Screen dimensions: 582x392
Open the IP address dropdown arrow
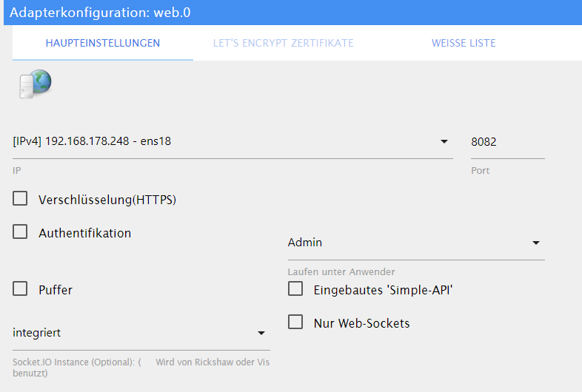tap(444, 141)
